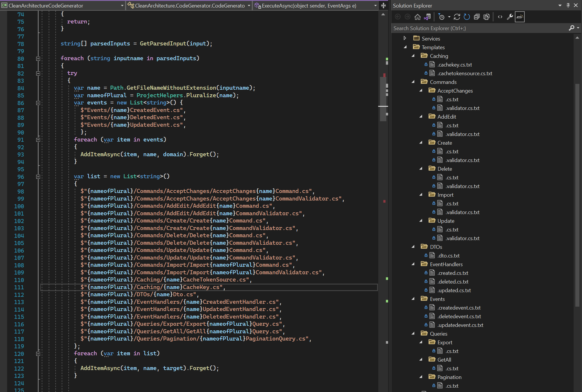The width and height of the screenshot is (582, 392).
Task: Select the .cachekey.cs.txt file
Action: (x=455, y=65)
